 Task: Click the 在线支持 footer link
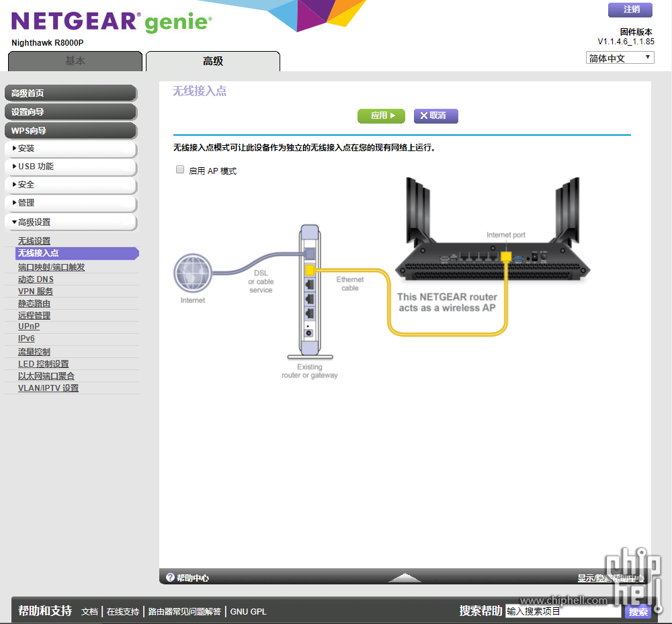123,612
